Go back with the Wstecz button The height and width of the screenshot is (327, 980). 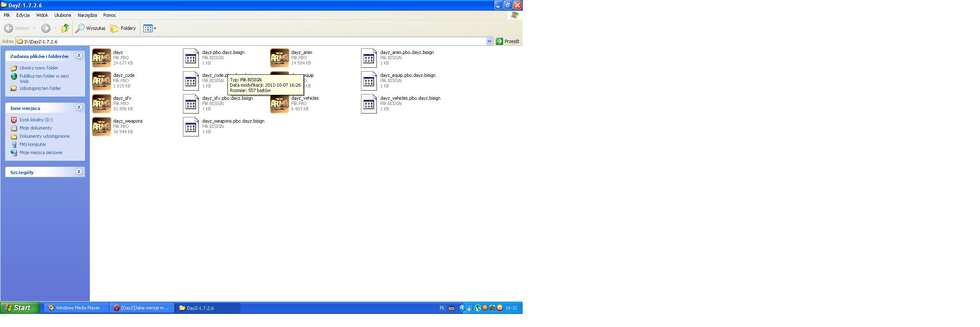click(17, 28)
